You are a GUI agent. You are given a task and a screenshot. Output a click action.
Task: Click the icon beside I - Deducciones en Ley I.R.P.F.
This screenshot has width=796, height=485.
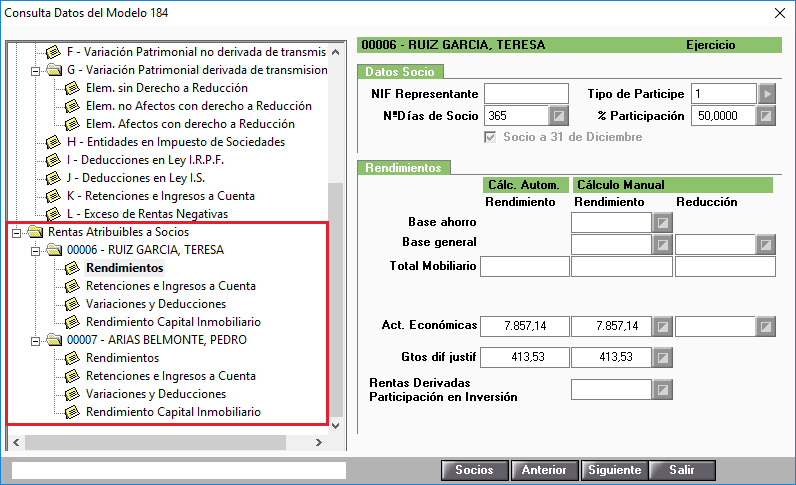click(x=53, y=160)
